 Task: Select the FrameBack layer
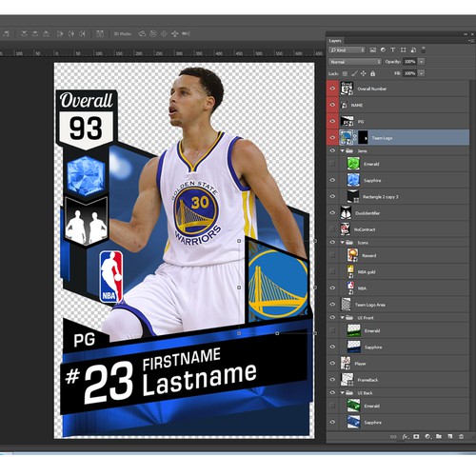point(398,380)
